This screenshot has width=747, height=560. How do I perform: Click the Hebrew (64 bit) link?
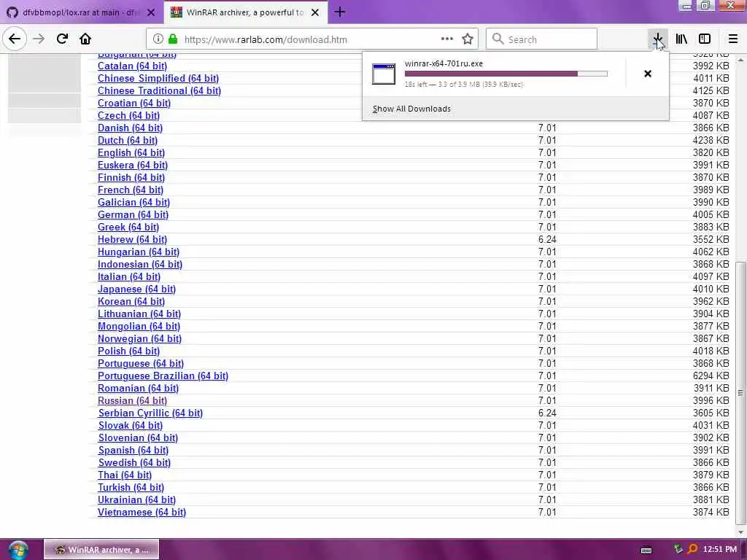coord(132,239)
